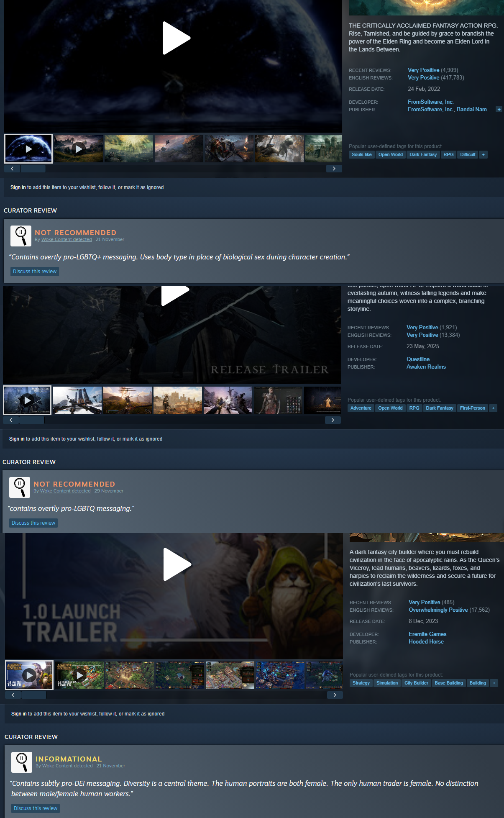This screenshot has width=504, height=818.
Task: Expand more tags after Difficult tag
Action: (484, 154)
